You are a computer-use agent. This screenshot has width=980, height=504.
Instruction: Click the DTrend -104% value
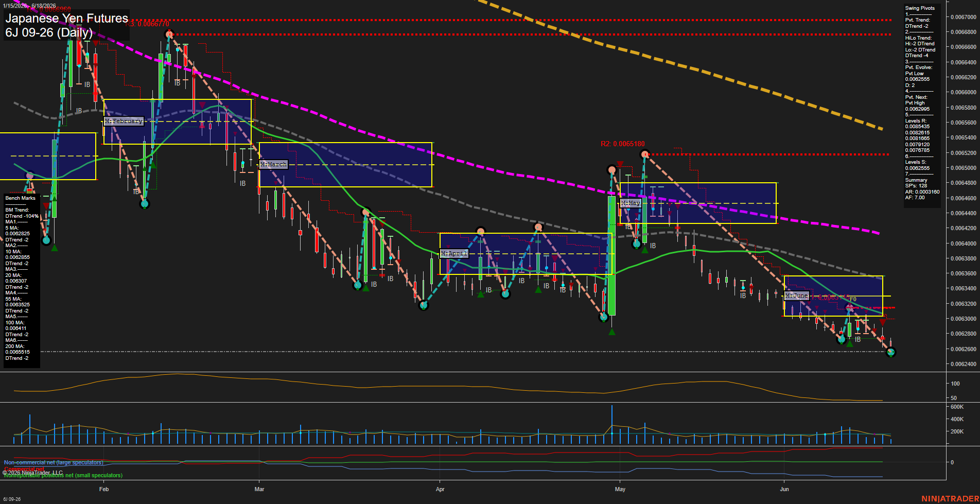click(22, 216)
